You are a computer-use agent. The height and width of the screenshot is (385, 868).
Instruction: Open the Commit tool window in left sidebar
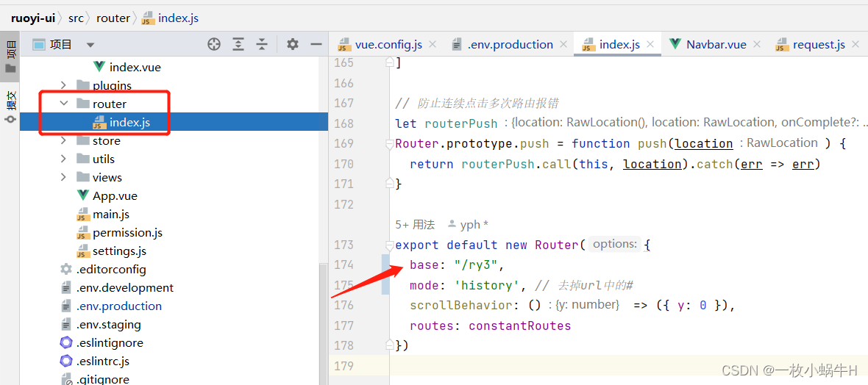click(10, 107)
